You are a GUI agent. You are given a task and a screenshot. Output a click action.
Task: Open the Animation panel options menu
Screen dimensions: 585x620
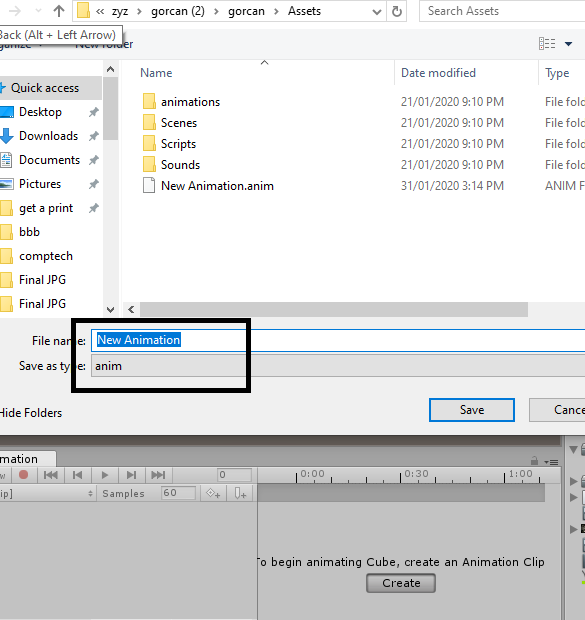[x=551, y=462]
